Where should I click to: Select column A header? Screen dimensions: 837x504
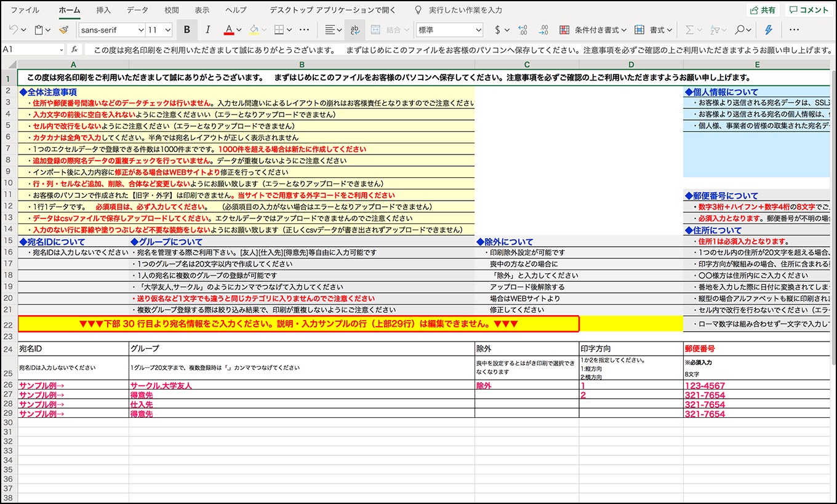(x=73, y=65)
